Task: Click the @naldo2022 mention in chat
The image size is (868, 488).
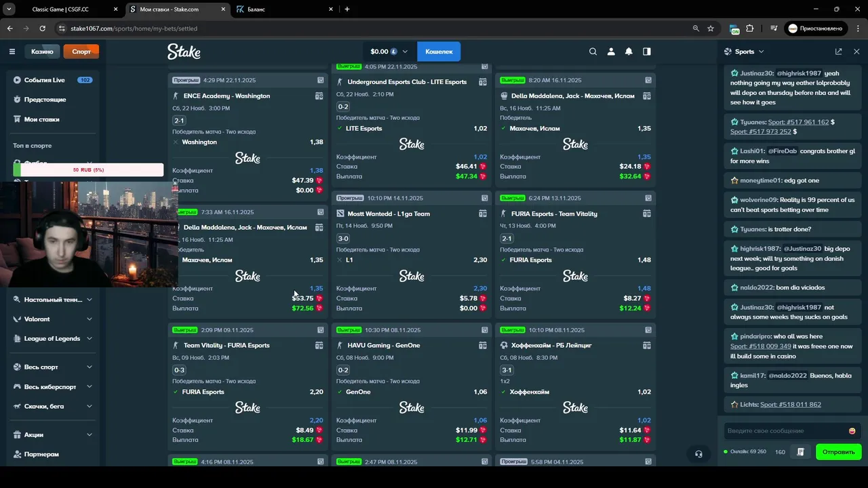Action: tap(787, 375)
